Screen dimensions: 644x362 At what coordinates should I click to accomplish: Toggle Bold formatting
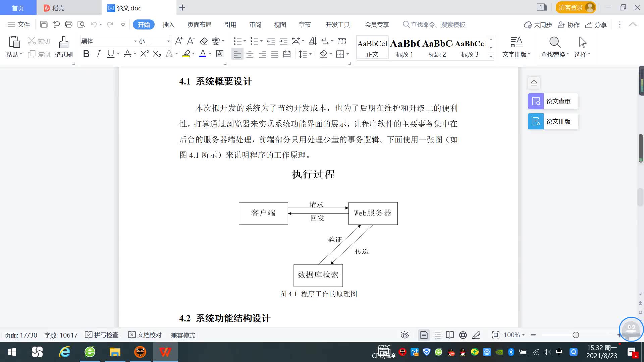tap(86, 54)
